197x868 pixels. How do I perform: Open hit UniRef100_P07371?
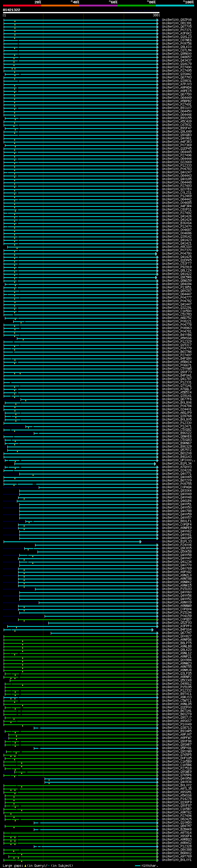point(176,30)
